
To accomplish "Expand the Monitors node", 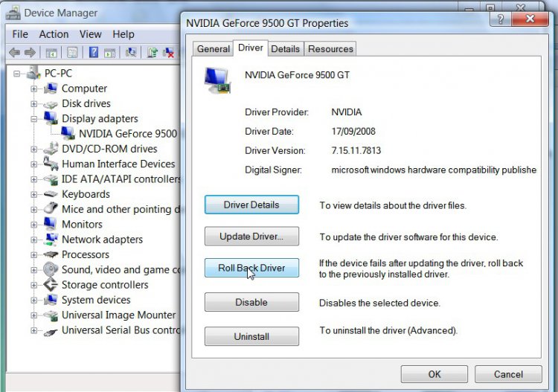I will coord(33,225).
